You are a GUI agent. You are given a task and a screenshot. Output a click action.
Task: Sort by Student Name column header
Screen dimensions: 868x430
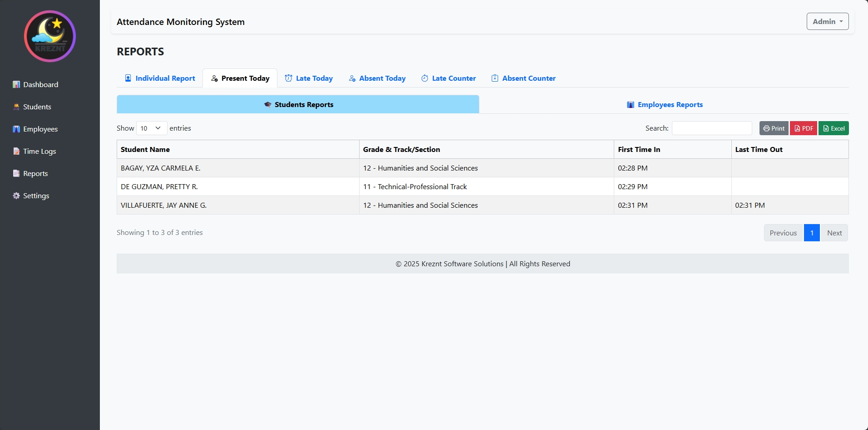pos(238,149)
